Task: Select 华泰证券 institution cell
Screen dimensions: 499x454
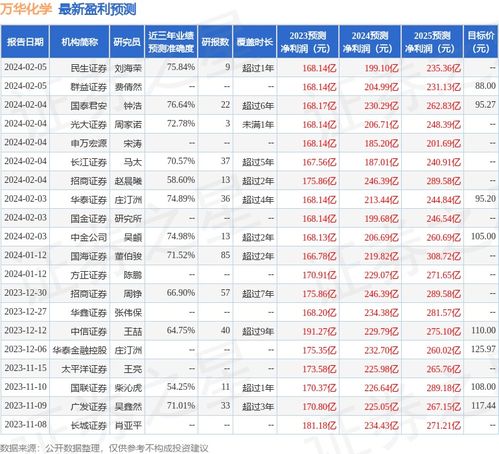Action: (x=89, y=200)
